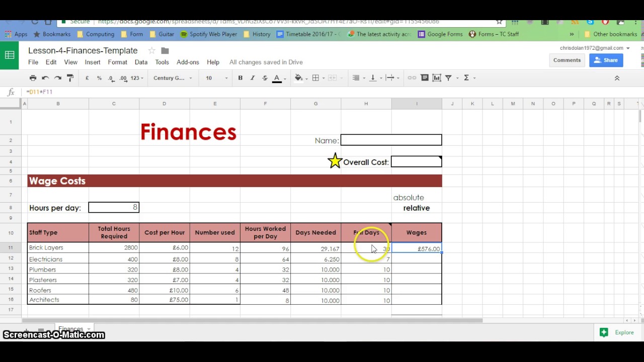The width and height of the screenshot is (644, 362).
Task: Increase decimal places icon
Action: pos(123,78)
